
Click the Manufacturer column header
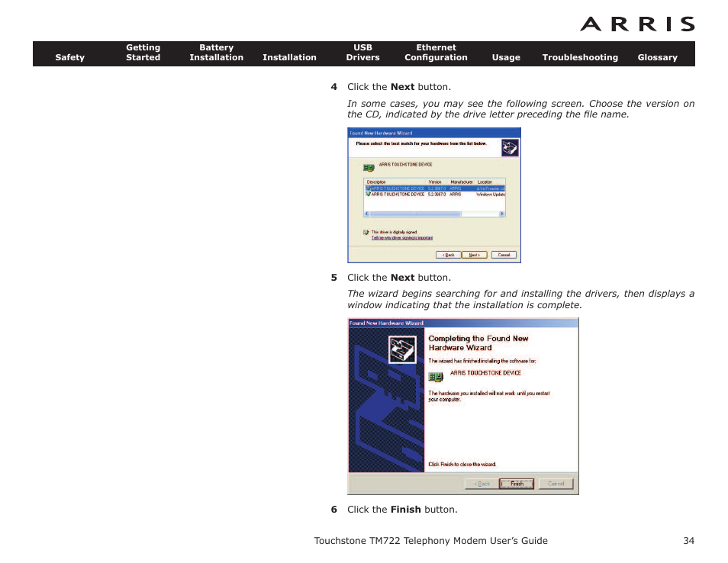(x=462, y=182)
